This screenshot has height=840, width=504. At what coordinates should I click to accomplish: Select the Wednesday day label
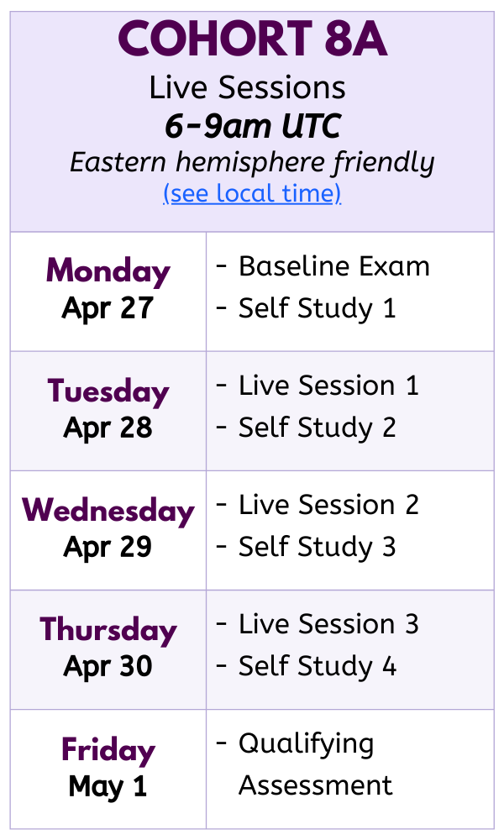tap(108, 511)
